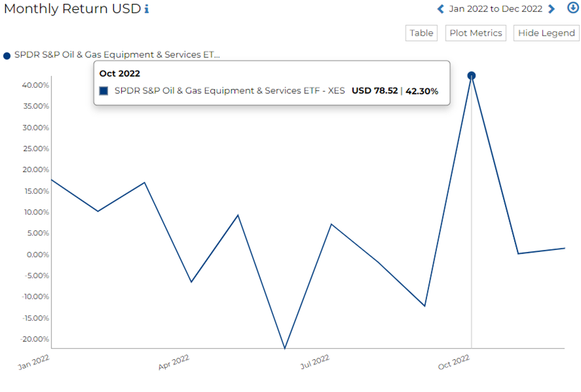This screenshot has width=581, height=392.
Task: Select the Jan 2022 to Dec 2022 range label
Action: [x=496, y=9]
